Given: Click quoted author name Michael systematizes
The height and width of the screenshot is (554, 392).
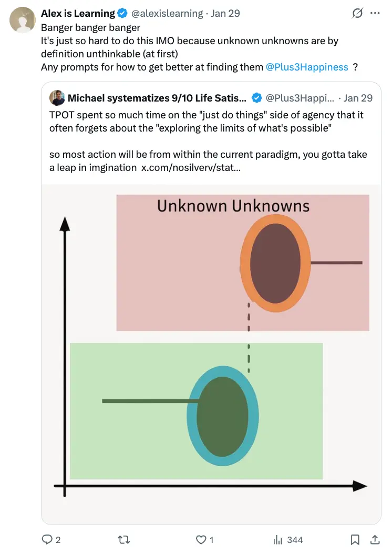Looking at the screenshot, I should 157,98.
